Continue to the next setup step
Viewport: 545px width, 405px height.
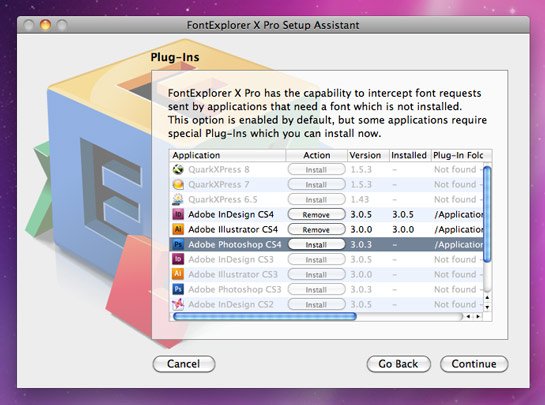474,364
